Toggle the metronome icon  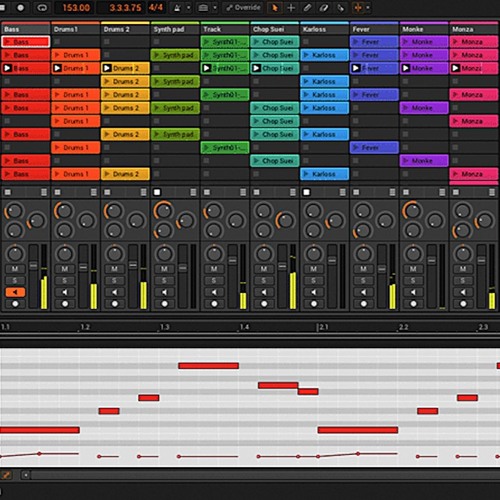(178, 7)
